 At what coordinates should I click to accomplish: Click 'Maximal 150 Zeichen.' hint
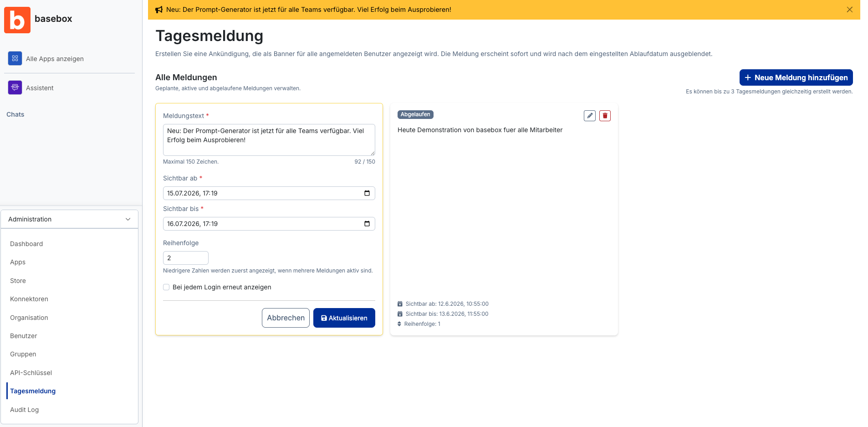click(191, 162)
